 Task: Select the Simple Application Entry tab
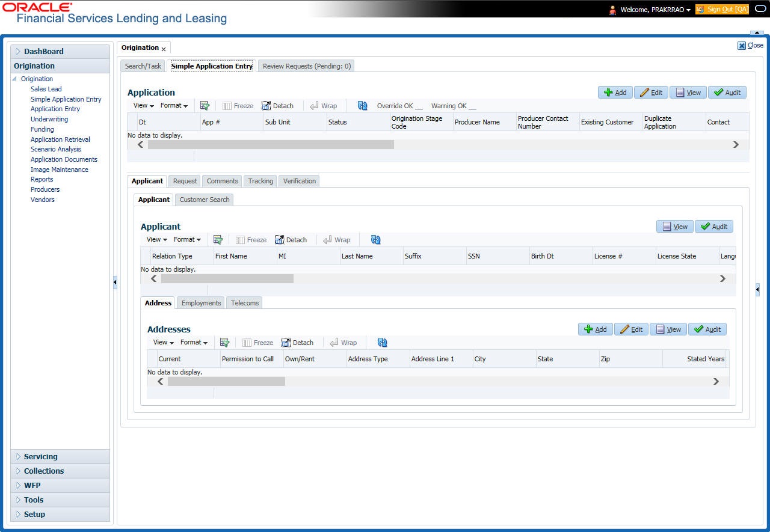[x=212, y=66]
